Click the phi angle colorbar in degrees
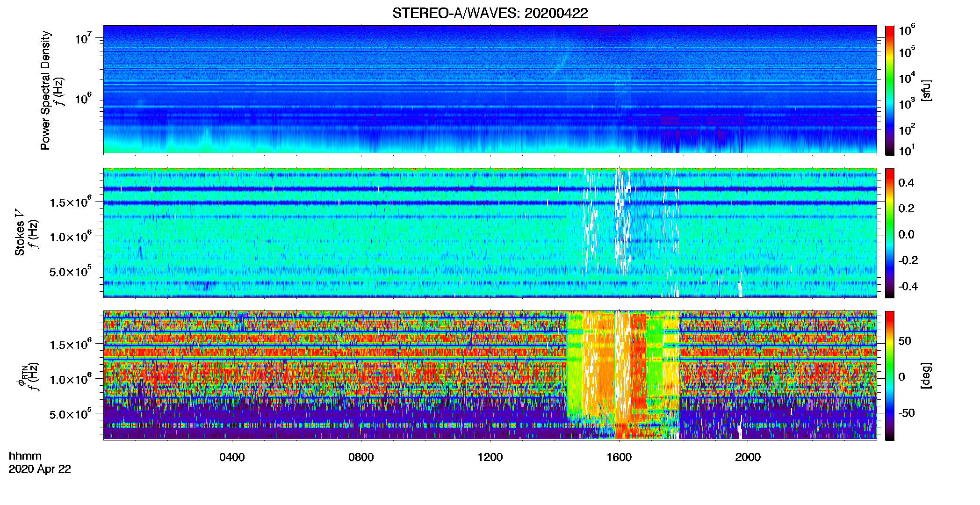The height and width of the screenshot is (505, 980). [889, 375]
